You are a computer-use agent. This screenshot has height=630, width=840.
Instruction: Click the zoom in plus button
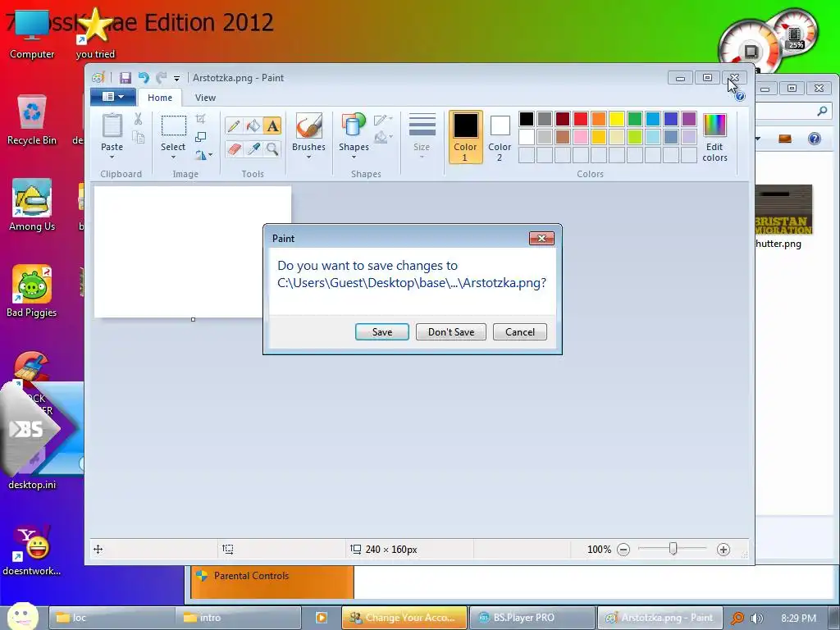click(724, 550)
